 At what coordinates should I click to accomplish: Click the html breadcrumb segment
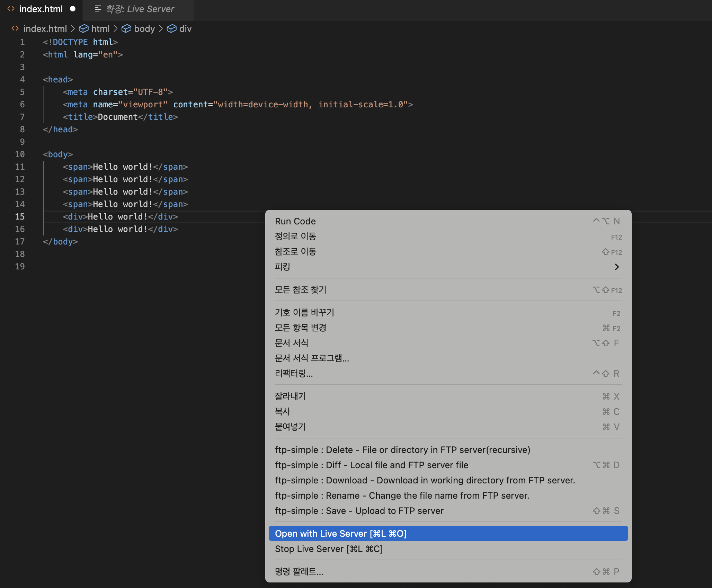[x=100, y=29]
